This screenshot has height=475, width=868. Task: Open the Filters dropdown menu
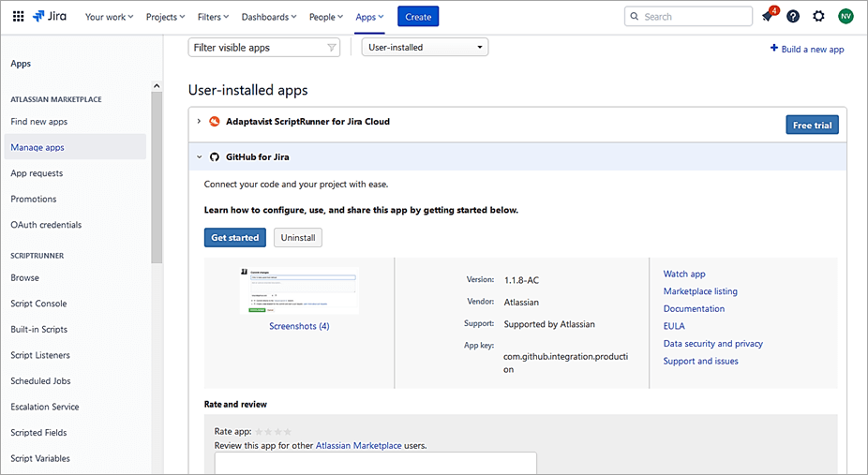213,17
